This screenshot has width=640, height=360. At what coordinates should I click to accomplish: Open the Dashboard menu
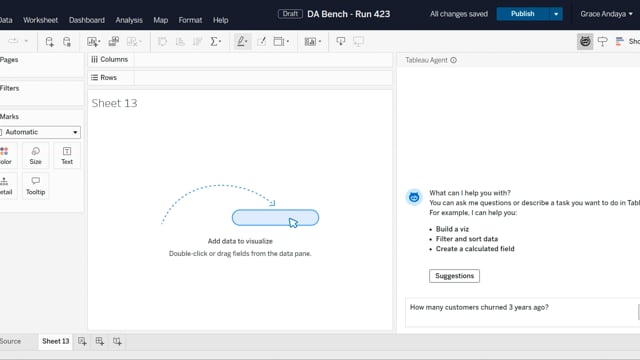click(87, 20)
